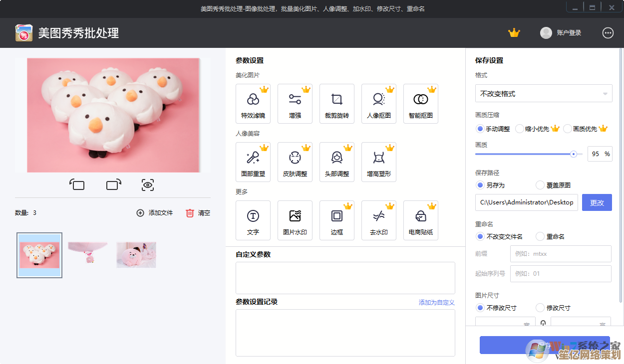Click the 添加为自定义 link
Image resolution: width=624 pixels, height=364 pixels.
pyautogui.click(x=436, y=302)
